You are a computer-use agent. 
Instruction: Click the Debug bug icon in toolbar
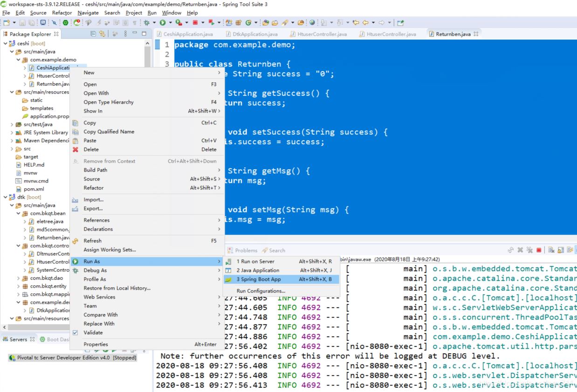coord(147,22)
